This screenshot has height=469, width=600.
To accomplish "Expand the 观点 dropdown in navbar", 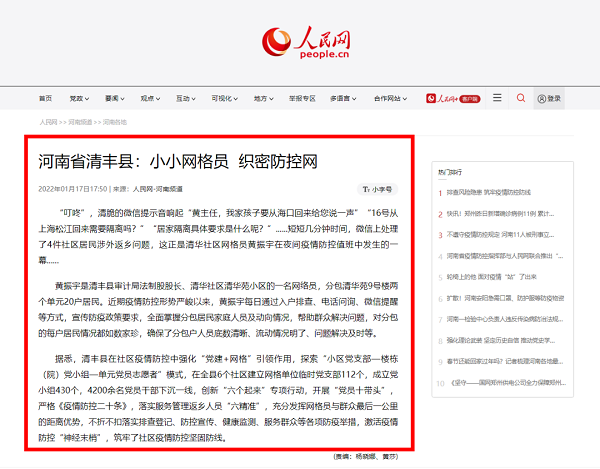I will [x=149, y=98].
